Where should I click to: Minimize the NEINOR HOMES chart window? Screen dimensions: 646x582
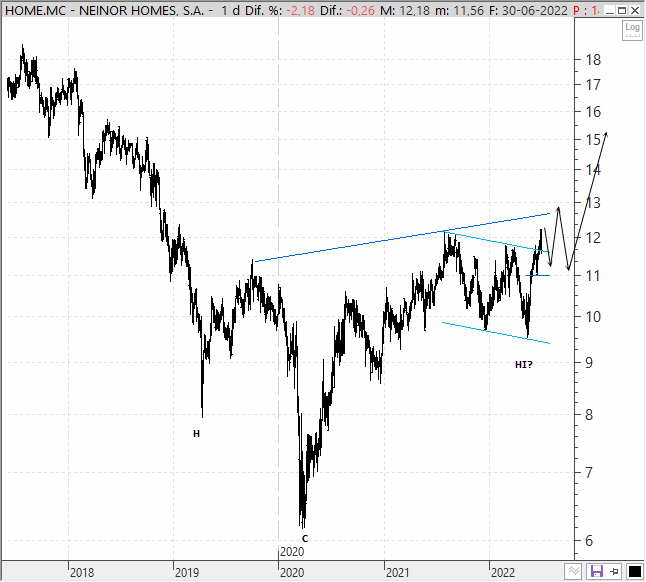(x=611, y=10)
